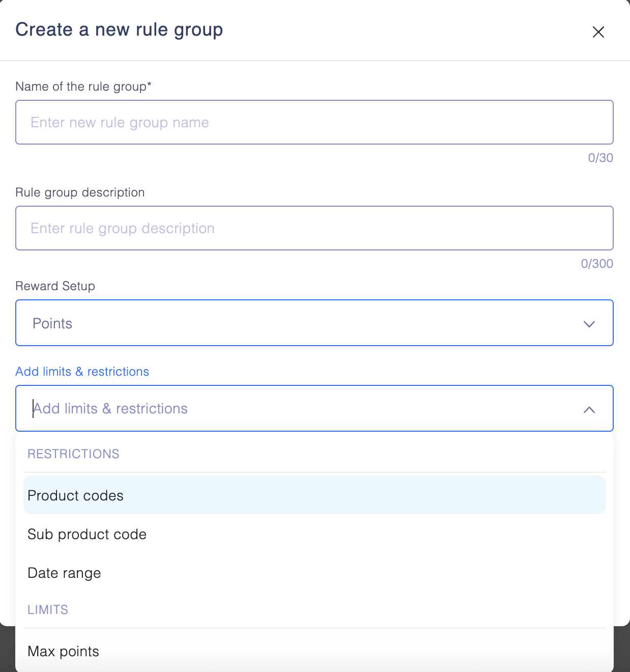
Task: Collapse the limits list with the chevron-up arrow
Action: (589, 410)
